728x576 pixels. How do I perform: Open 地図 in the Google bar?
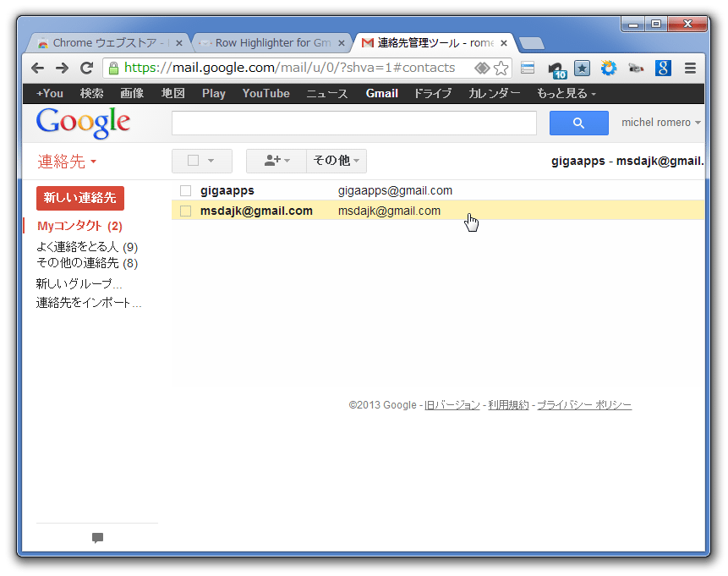(172, 93)
